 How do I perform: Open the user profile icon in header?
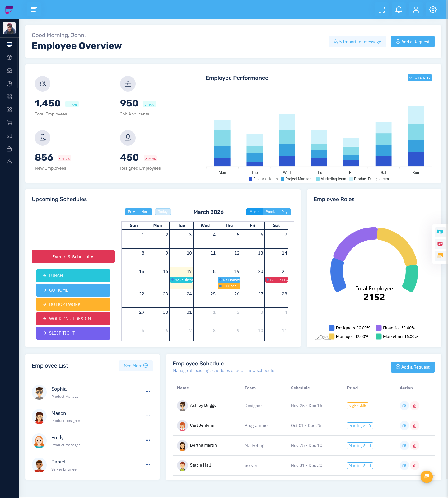click(416, 10)
